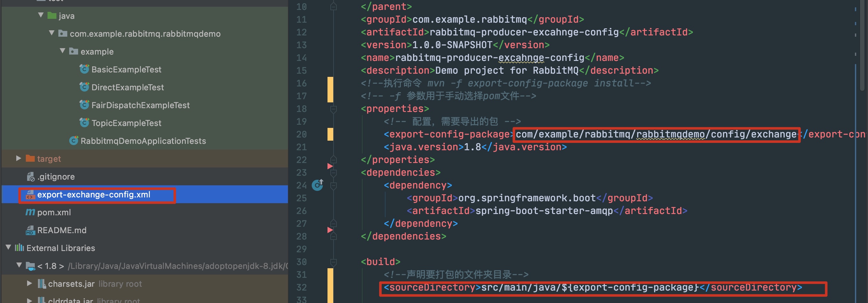
Task: Click the JDK 1.8 library icon
Action: 30,266
